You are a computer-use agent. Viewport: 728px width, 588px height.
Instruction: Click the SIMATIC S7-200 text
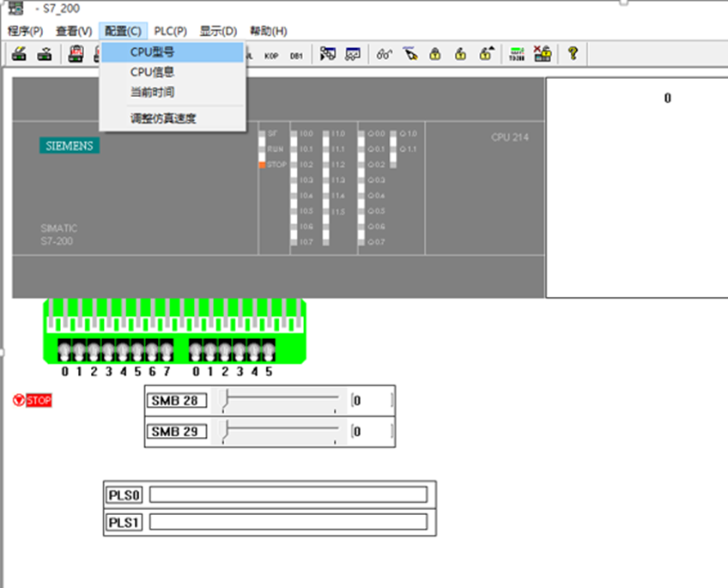pyautogui.click(x=58, y=234)
